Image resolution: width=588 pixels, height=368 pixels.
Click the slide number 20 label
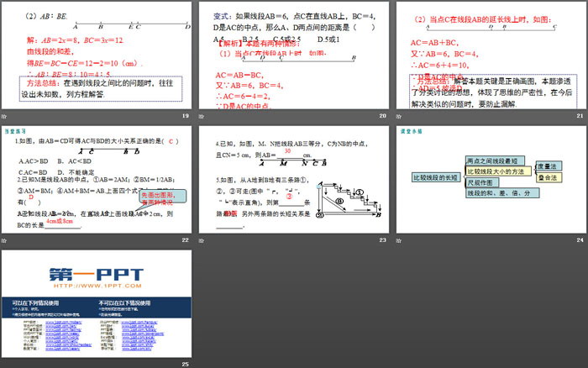tap(383, 115)
